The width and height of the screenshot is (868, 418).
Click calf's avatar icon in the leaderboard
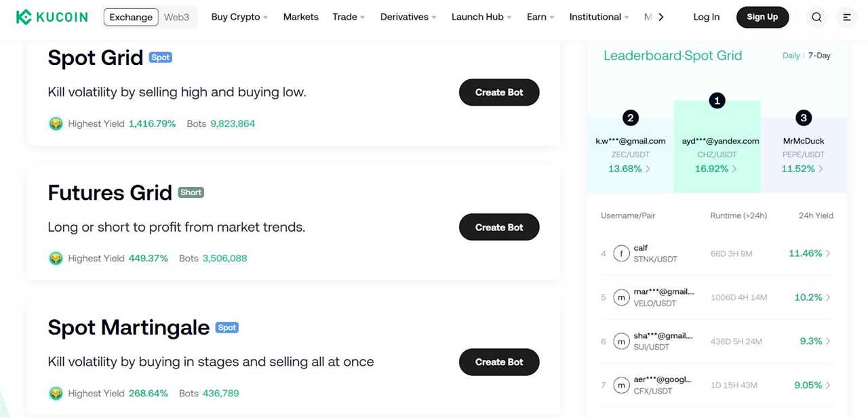(x=622, y=253)
